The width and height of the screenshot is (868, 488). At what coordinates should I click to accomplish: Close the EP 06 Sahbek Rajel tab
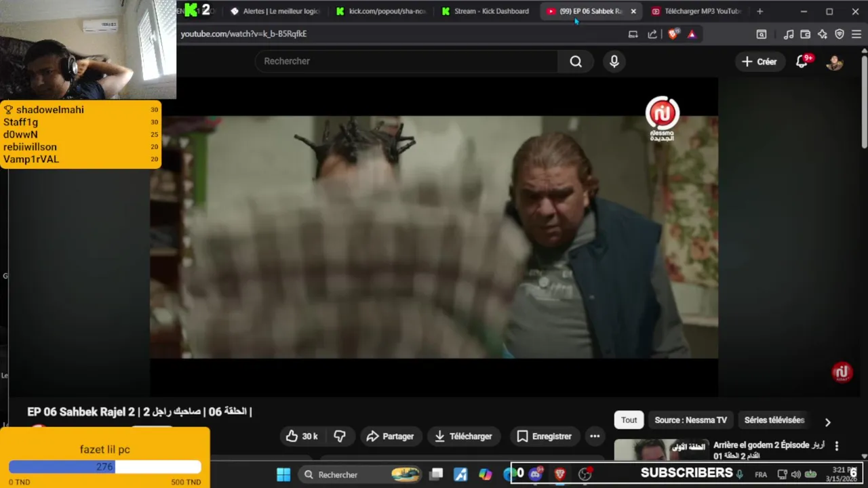[633, 12]
